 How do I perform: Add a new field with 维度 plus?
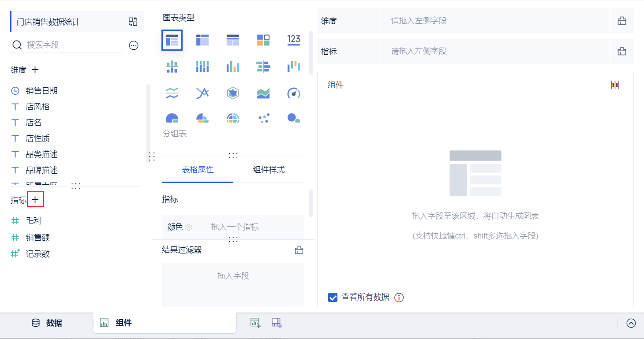[x=35, y=70]
